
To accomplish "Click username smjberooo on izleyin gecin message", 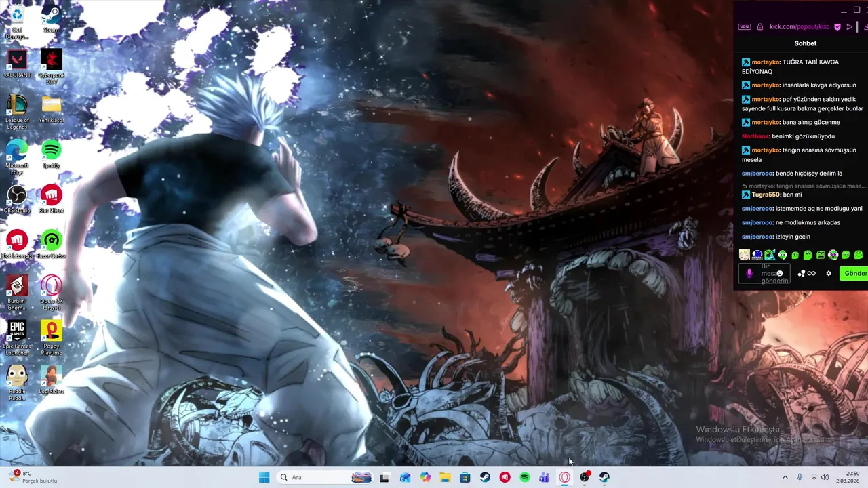I will tap(757, 237).
